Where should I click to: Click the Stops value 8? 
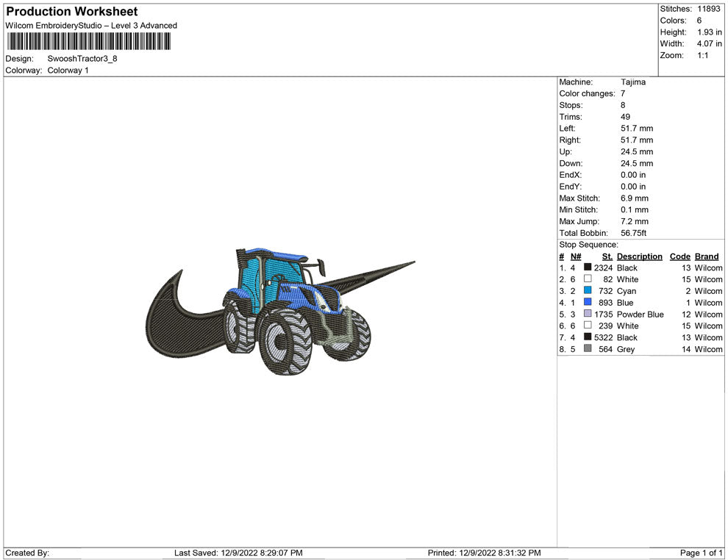coord(623,105)
